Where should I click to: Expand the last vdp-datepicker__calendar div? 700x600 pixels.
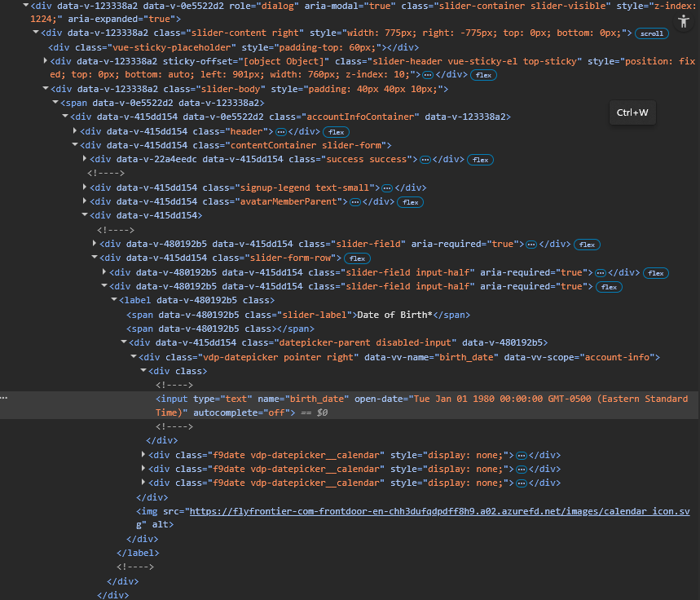[144, 483]
